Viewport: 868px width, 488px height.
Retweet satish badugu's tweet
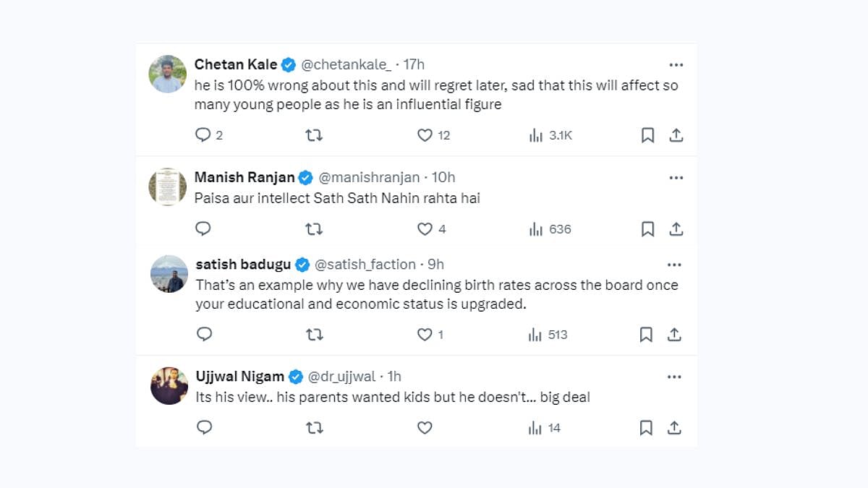click(x=314, y=335)
